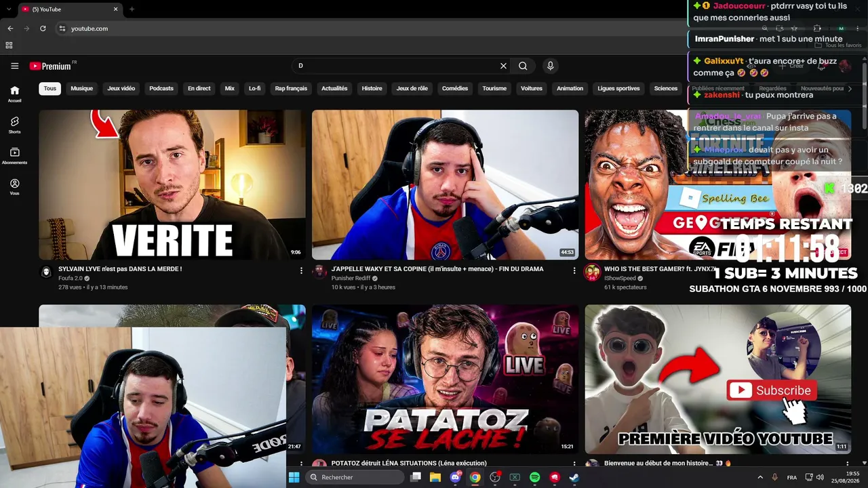Screen dimensions: 868x488
Task: Filter by Ligues sportives category
Action: pos(618,88)
